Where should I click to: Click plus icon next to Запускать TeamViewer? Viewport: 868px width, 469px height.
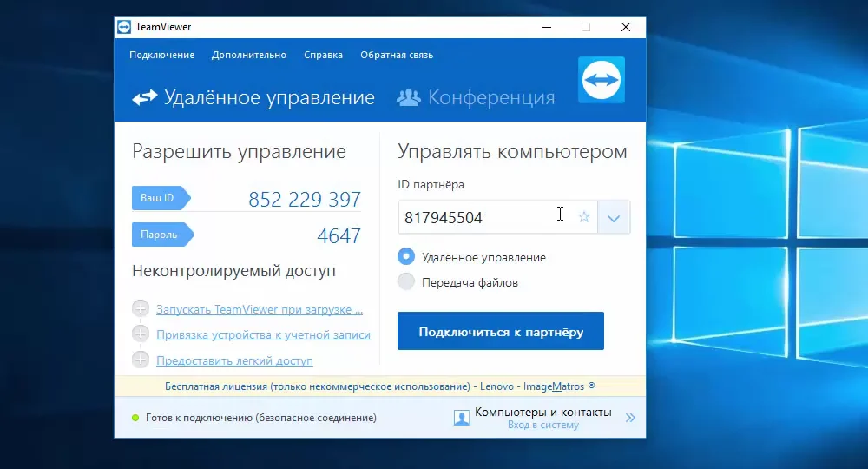141,308
